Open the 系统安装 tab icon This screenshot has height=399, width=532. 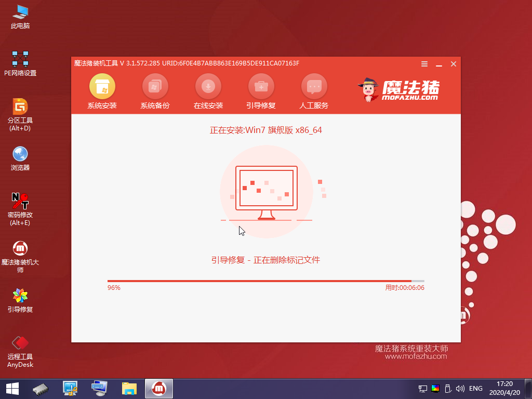pos(102,87)
